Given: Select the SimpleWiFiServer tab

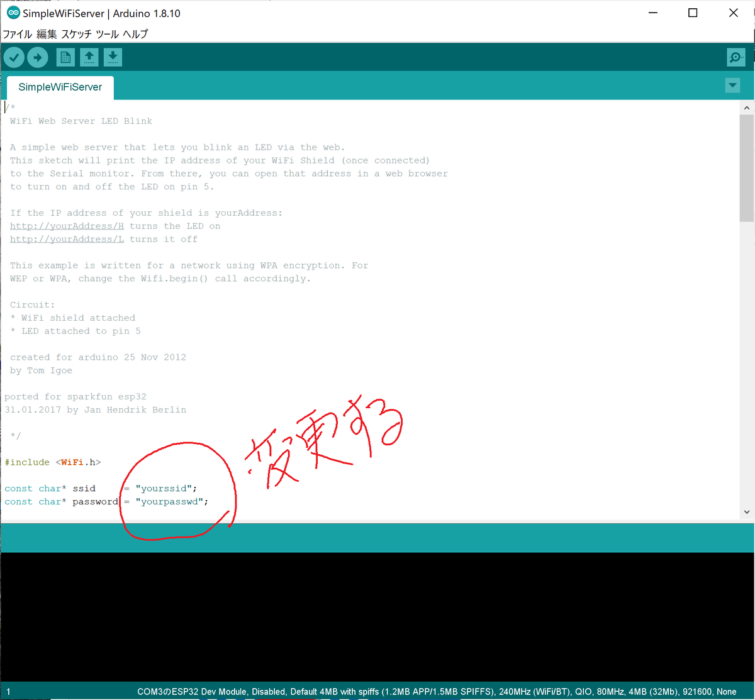Looking at the screenshot, I should 59,87.
